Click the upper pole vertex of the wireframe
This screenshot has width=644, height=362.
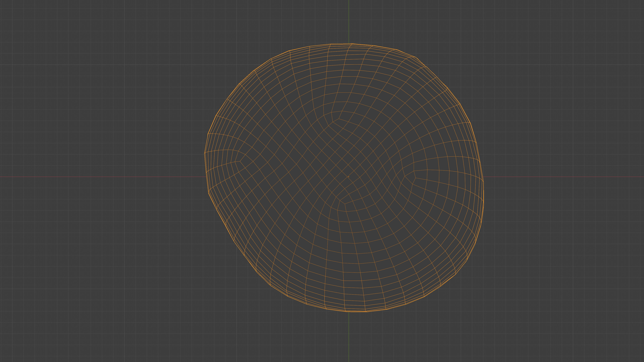click(338, 118)
